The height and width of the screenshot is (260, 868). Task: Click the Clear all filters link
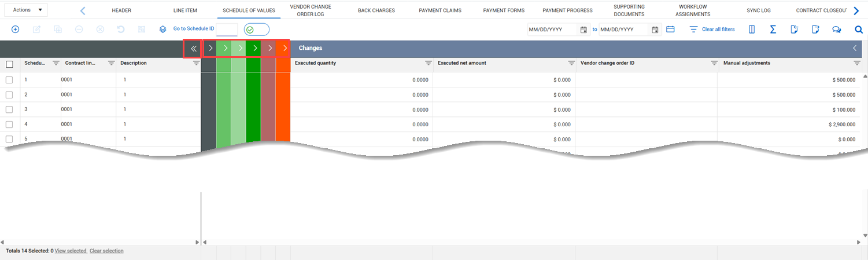[x=718, y=29]
